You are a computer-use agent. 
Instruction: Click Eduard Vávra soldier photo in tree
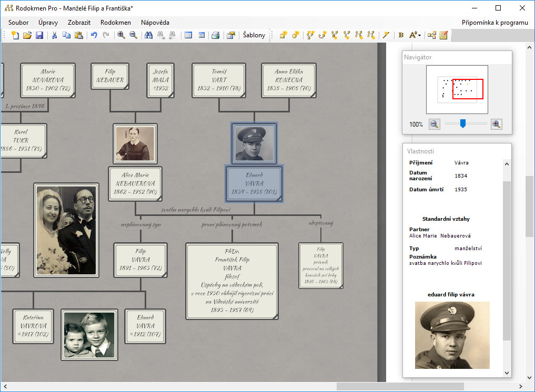[254, 143]
